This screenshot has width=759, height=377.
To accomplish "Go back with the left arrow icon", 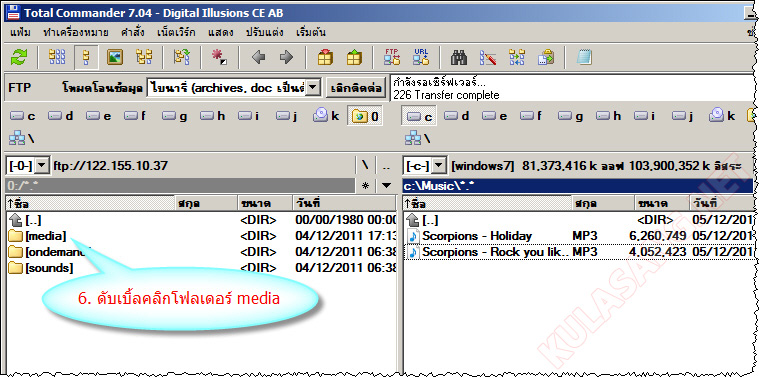I will (258, 58).
